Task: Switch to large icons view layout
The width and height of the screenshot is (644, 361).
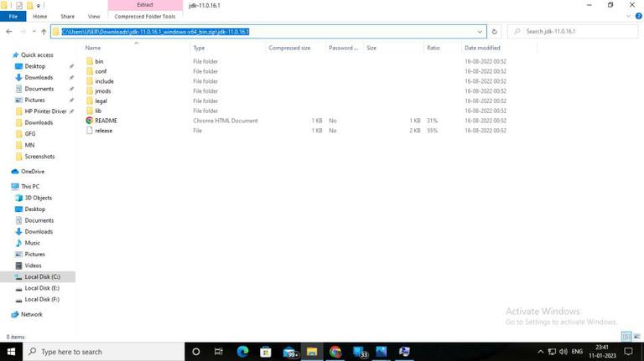Action: click(636, 337)
